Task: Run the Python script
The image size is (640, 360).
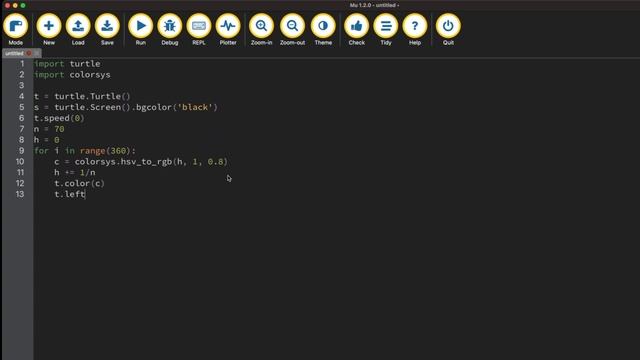Action: pos(140,29)
